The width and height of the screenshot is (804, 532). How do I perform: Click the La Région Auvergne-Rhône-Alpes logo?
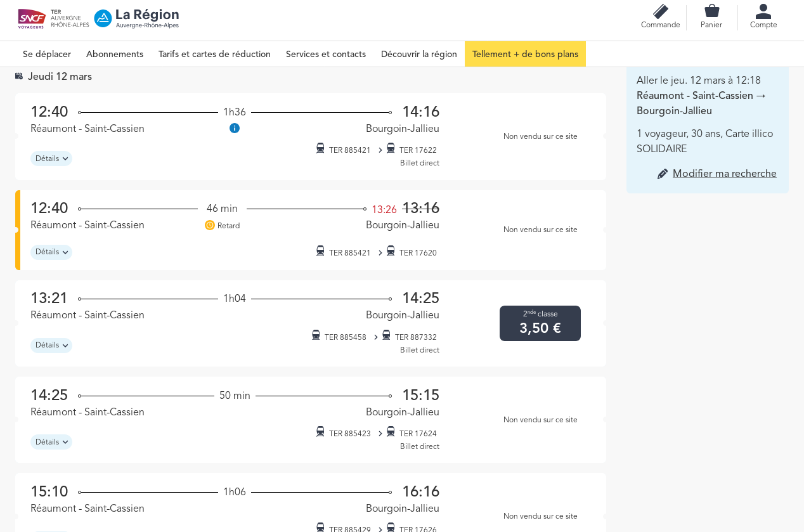coord(137,18)
